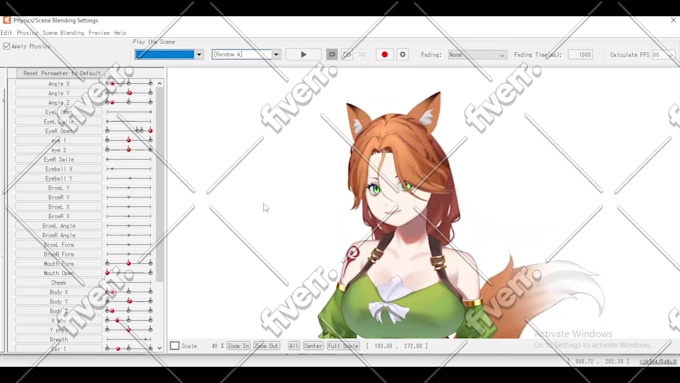This screenshot has height=383, width=680.
Task: Adjust the Mouth Open slider
Action: 129,273
